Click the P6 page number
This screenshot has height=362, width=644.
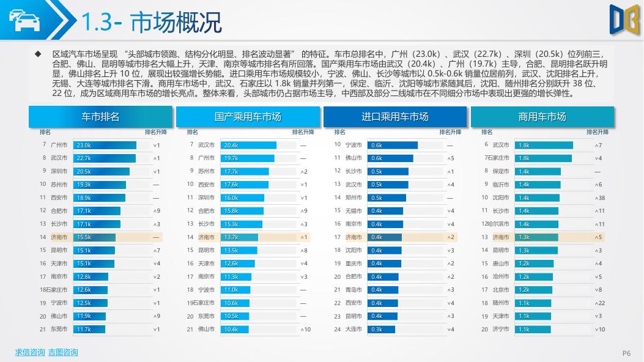pyautogui.click(x=625, y=352)
